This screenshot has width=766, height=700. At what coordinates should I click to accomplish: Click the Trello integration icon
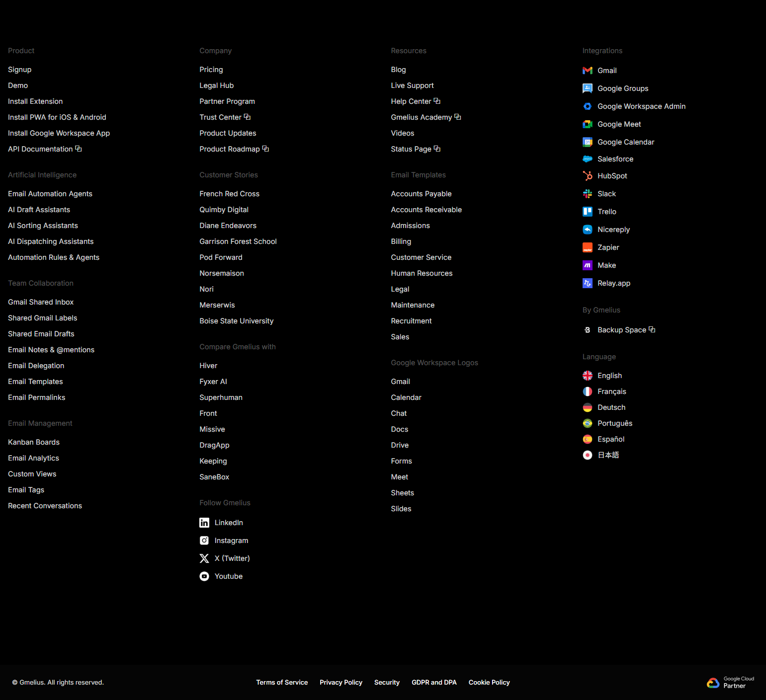click(587, 211)
